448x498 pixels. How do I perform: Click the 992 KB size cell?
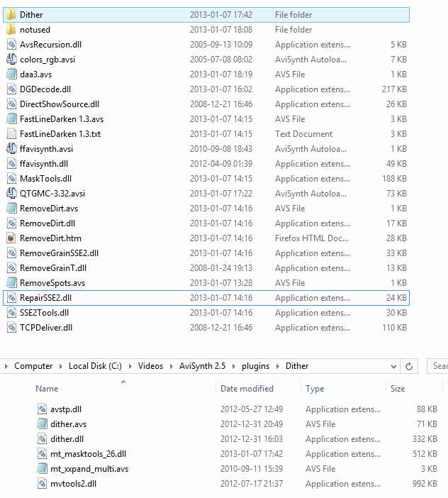click(425, 484)
